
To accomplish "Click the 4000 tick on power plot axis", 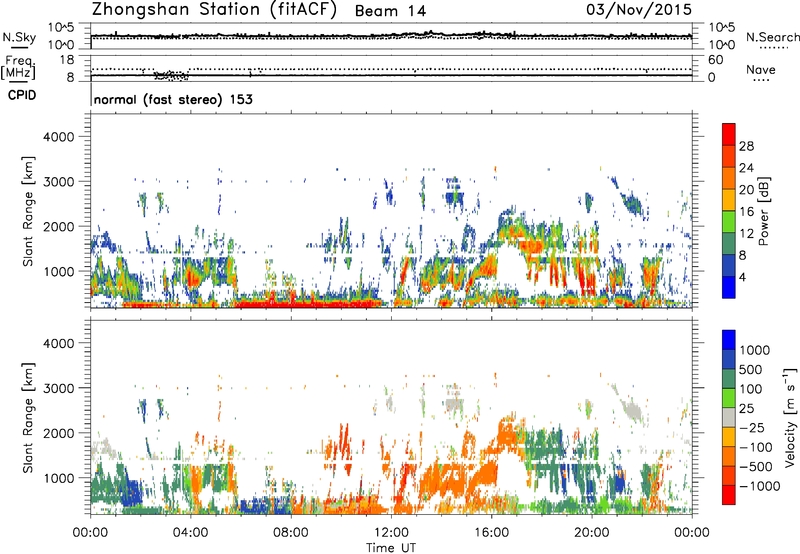I will pyautogui.click(x=58, y=137).
